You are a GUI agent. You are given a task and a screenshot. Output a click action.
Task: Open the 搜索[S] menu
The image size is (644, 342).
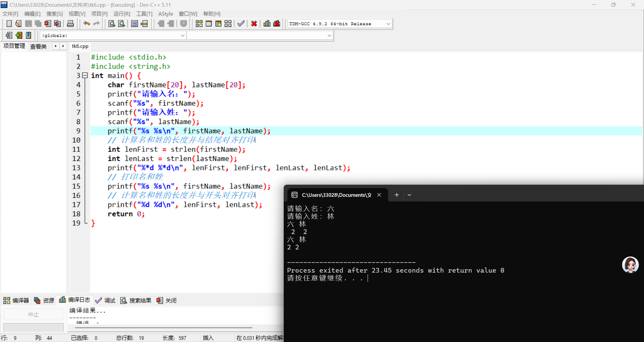coord(54,14)
